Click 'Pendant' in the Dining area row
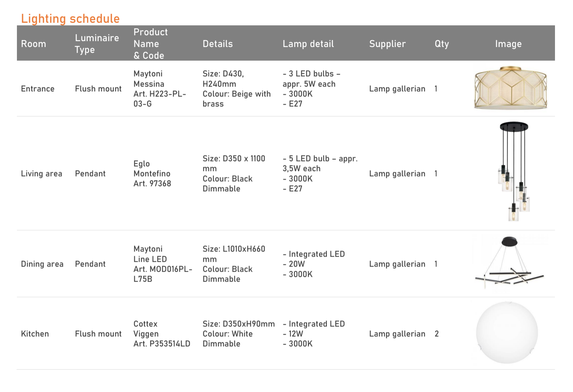573x392 pixels. click(90, 264)
